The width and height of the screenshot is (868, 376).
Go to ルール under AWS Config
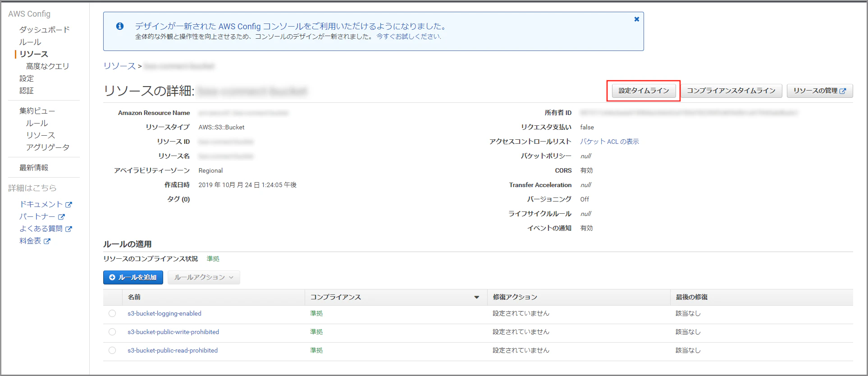30,42
